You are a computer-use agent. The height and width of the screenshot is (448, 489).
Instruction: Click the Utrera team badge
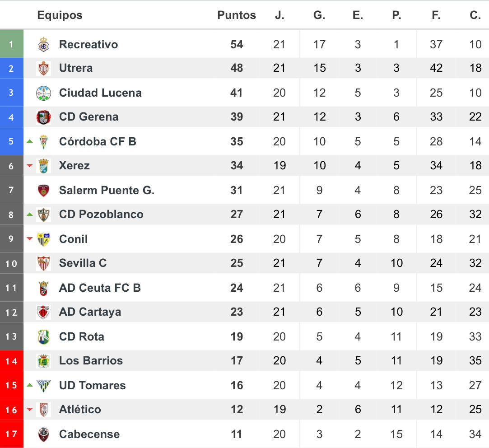point(43,68)
